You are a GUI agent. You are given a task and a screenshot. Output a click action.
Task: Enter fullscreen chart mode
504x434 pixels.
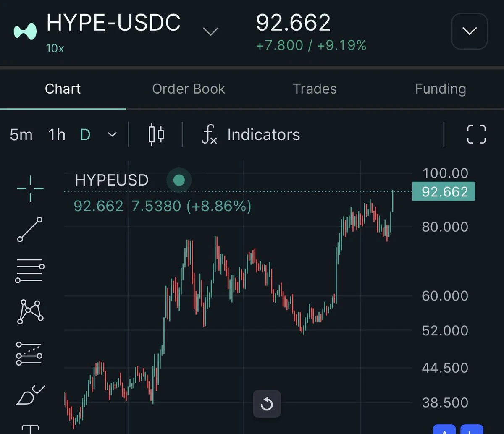[476, 135]
